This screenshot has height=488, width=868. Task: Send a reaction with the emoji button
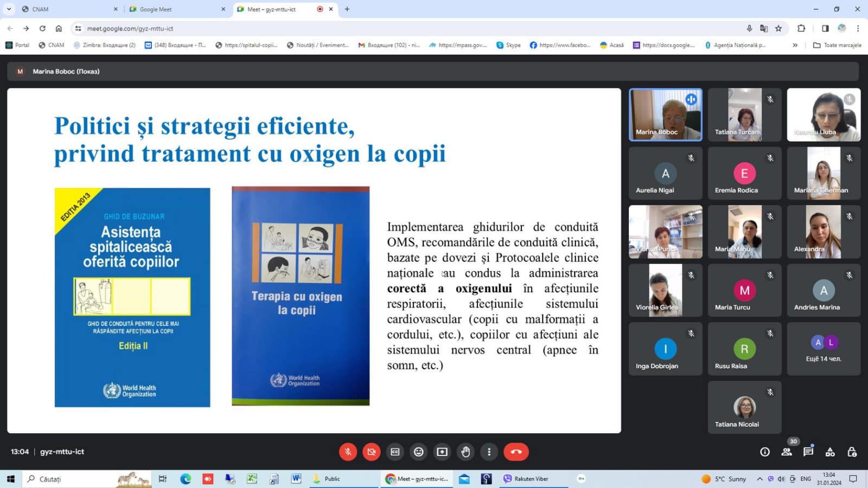tap(418, 452)
